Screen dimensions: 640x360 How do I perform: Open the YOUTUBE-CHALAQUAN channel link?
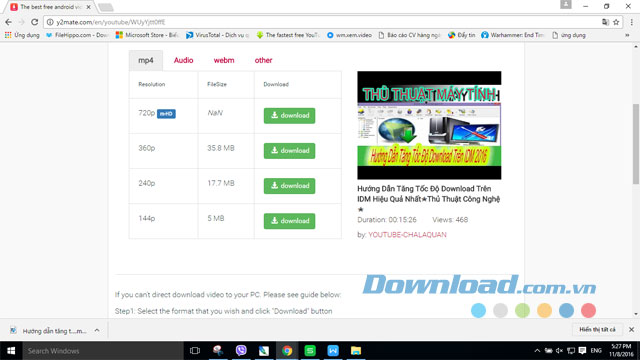[407, 235]
